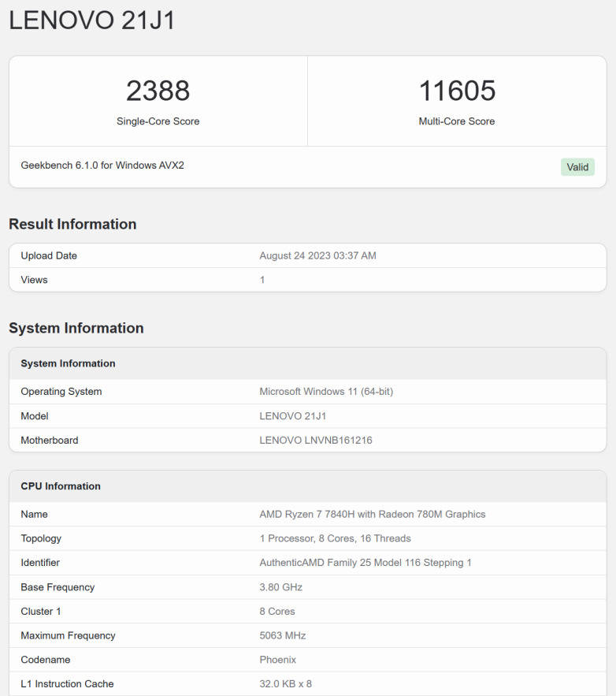
Task: Select Microsoft Windows 11 (64-bit) value
Action: [x=326, y=392]
